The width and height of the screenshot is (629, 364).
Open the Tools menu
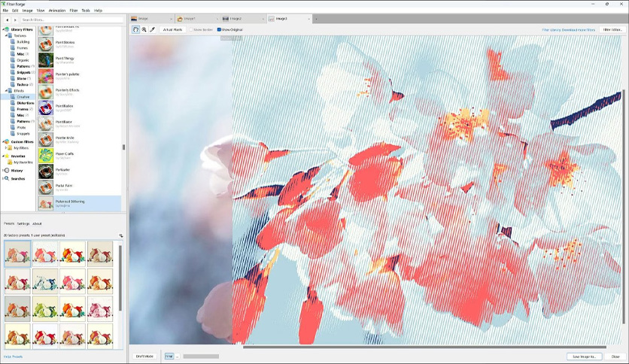86,11
